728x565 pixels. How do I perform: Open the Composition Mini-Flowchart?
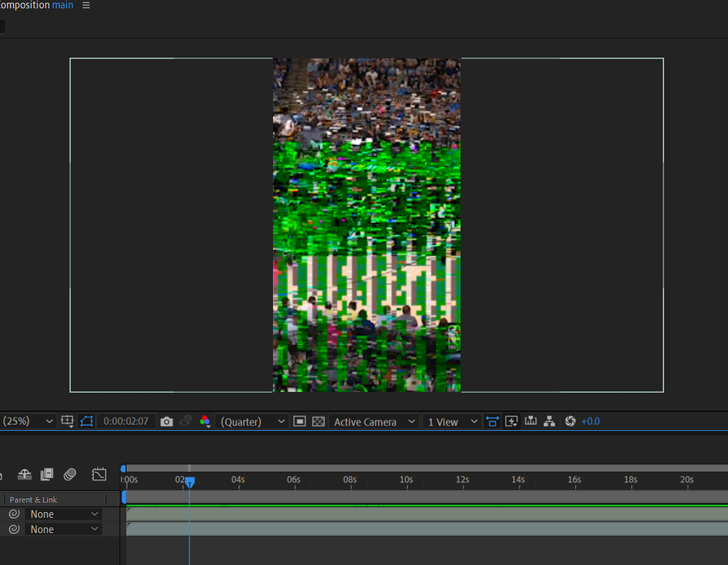[549, 421]
